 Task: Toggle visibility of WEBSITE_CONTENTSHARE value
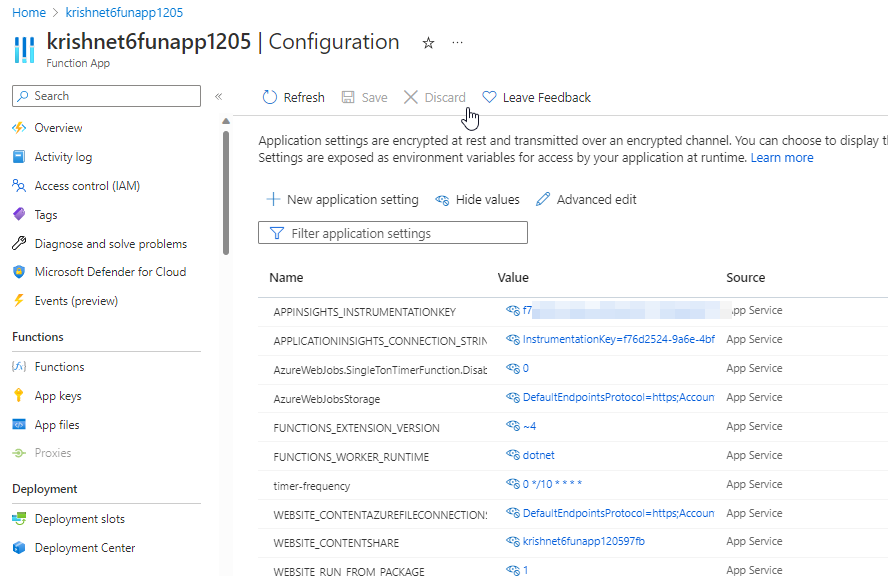(513, 541)
